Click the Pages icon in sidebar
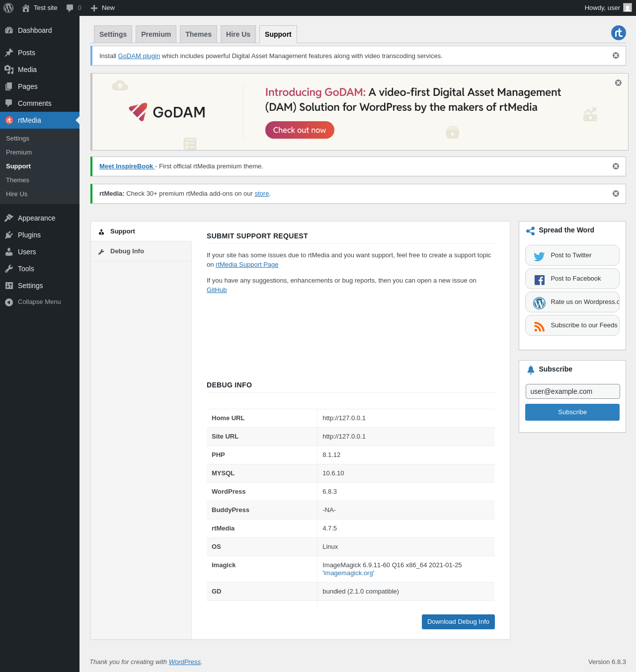Image resolution: width=636 pixels, height=672 pixels. 9,86
